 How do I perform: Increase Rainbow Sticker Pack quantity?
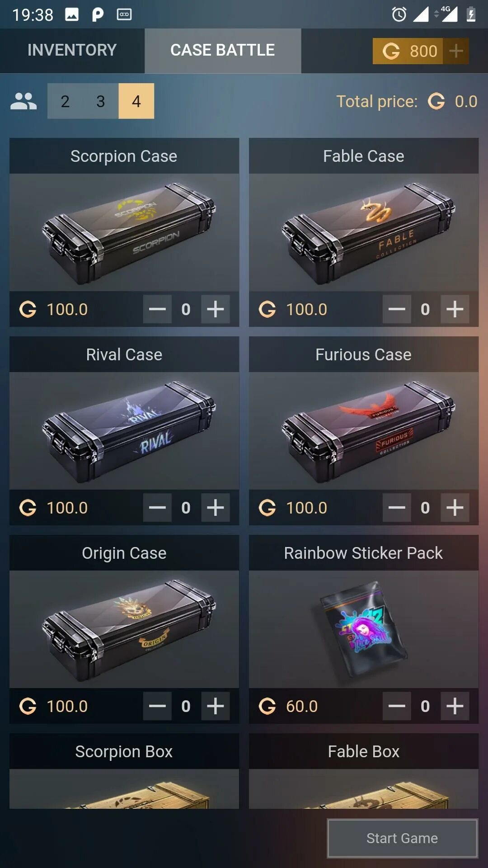tap(455, 706)
